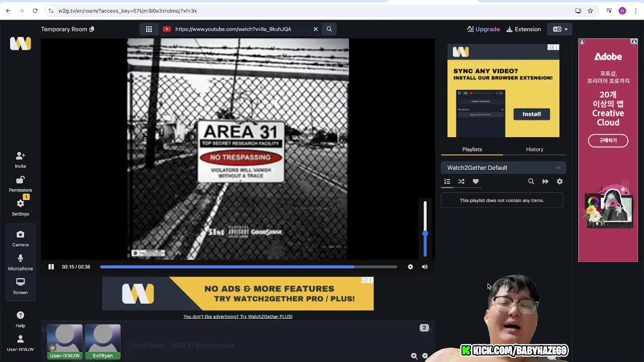Click the user count badge 2
This screenshot has height=362, width=644.
click(424, 328)
